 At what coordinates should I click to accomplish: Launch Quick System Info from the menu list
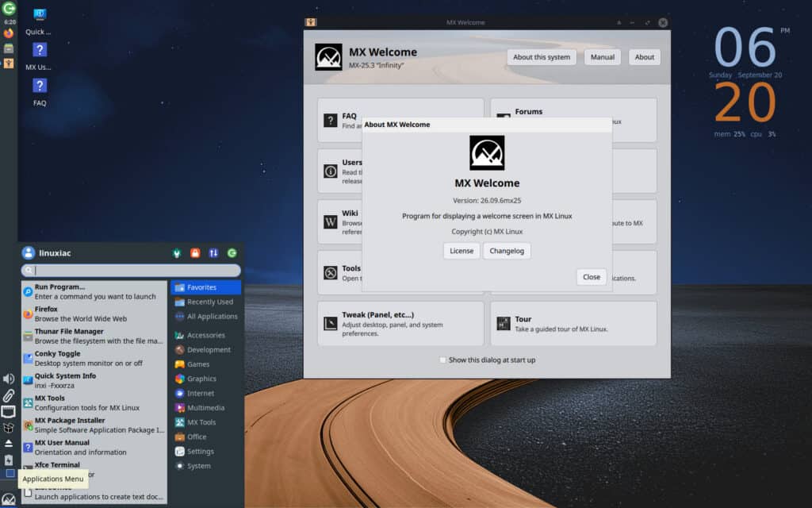(94, 380)
